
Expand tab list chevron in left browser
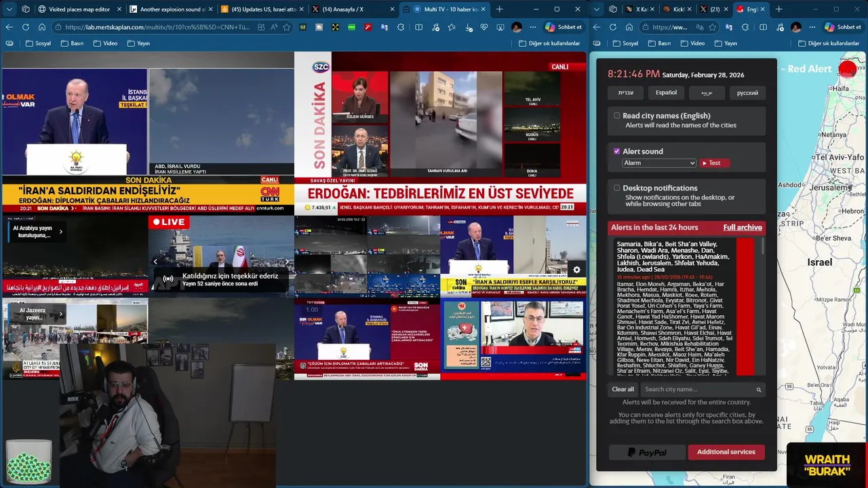(x=9, y=9)
